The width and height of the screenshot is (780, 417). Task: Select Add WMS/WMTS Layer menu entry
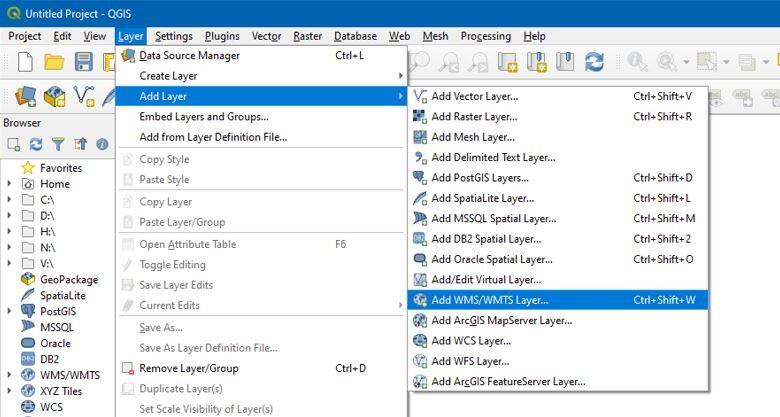click(x=558, y=300)
